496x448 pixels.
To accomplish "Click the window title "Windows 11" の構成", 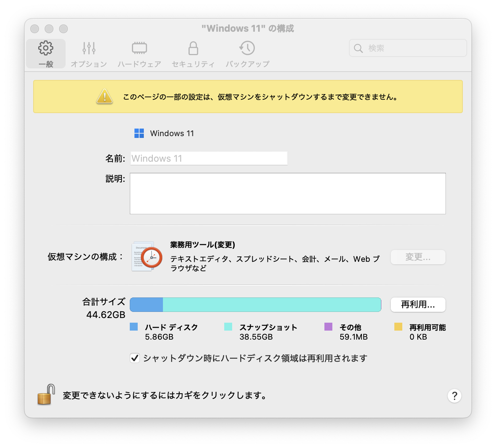I will (248, 28).
